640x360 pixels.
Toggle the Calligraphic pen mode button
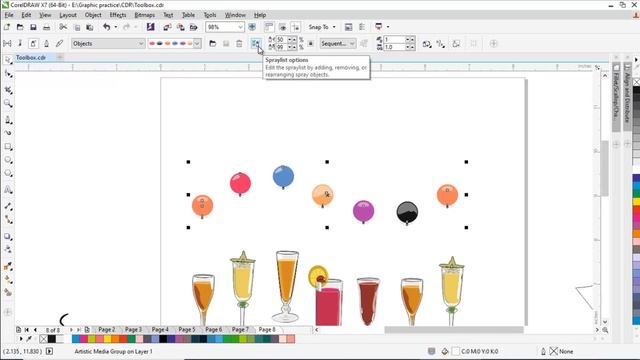[x=47, y=43]
